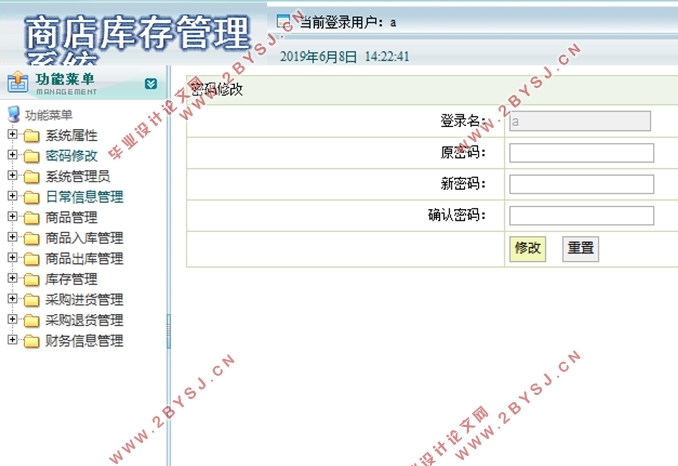Expand the 采购进货管理 tree node

(x=13, y=298)
